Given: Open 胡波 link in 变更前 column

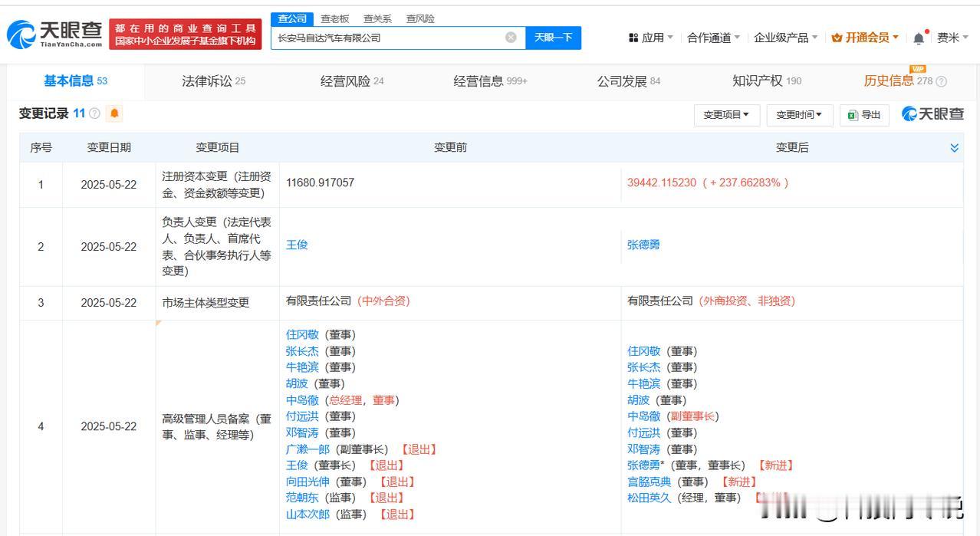Looking at the screenshot, I should (297, 383).
